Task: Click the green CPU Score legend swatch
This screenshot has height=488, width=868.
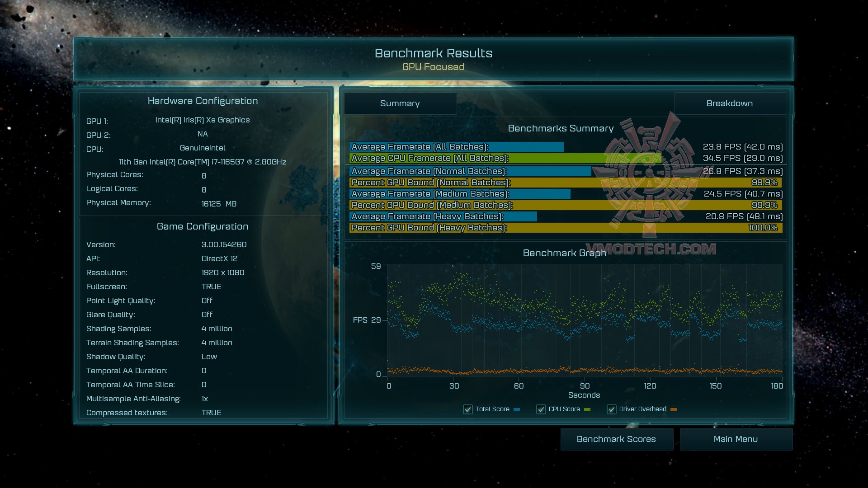Action: (x=587, y=409)
